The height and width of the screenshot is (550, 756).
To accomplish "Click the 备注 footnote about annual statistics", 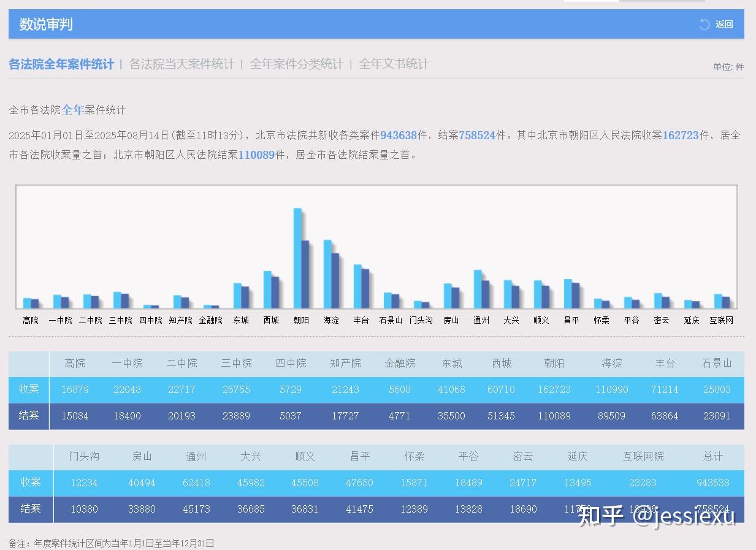I will pos(112,543).
